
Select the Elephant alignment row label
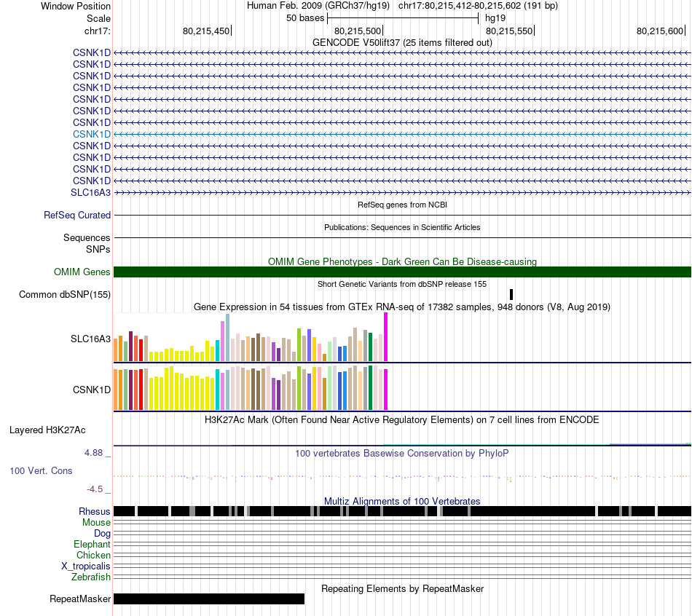coord(92,545)
